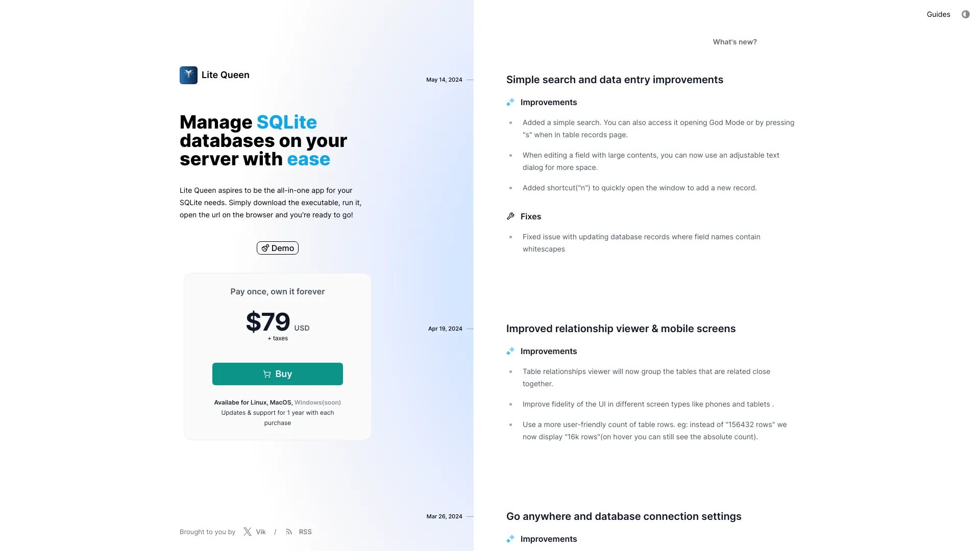Open Vik's profile link
Viewport: 980px width, 551px height.
(261, 532)
